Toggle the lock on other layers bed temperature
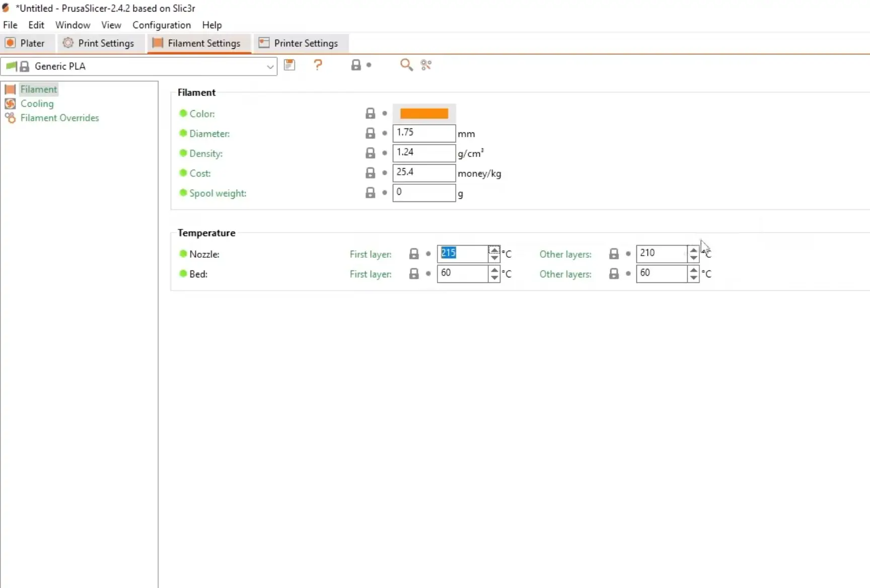The image size is (870, 588). pyautogui.click(x=614, y=273)
